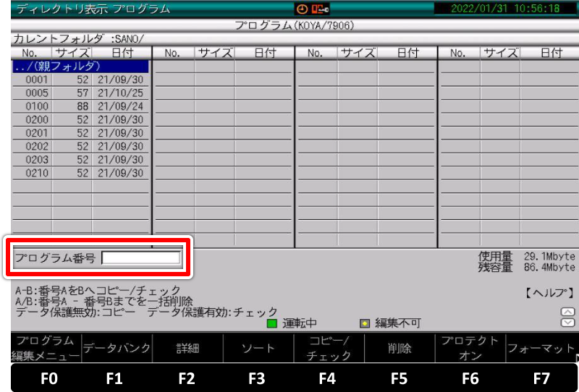Select program number 0005
Screen dimensions: 579x392
[37, 93]
